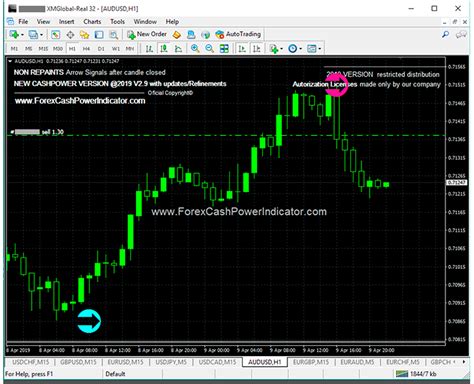474x384 pixels.
Task: Switch to the GBPUSD,M15 chart tab
Action: (78, 362)
